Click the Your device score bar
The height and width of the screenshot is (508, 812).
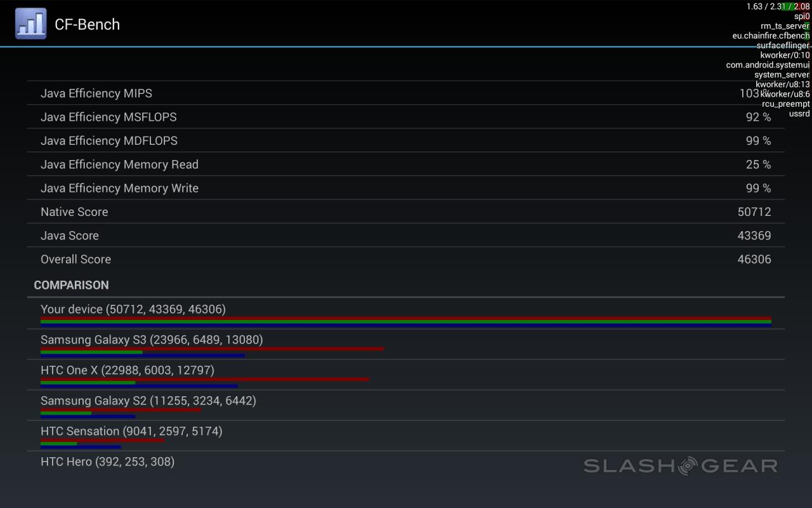(x=406, y=322)
